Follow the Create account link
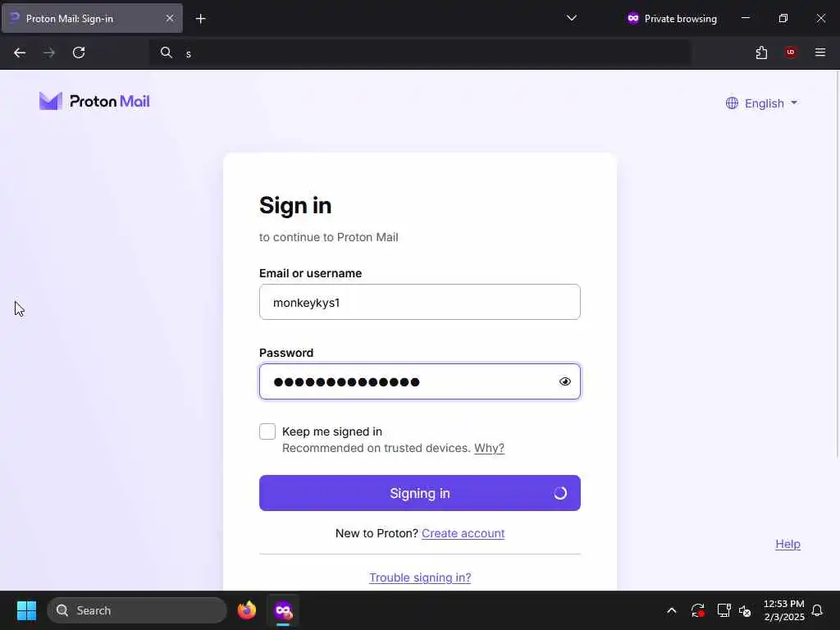 tap(463, 533)
